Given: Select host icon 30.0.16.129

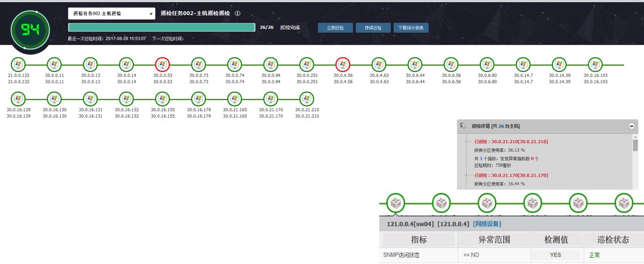Looking at the screenshot, I should click(18, 98).
